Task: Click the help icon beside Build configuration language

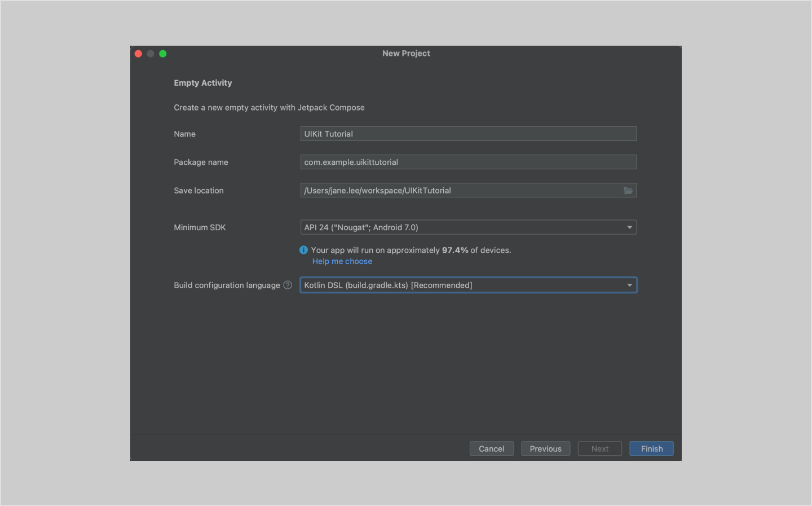Action: [288, 285]
